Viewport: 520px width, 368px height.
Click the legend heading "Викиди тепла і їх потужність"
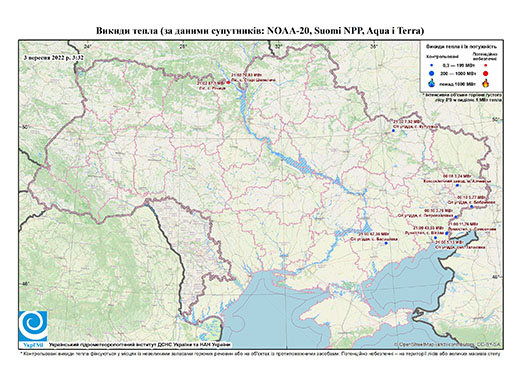(x=462, y=47)
